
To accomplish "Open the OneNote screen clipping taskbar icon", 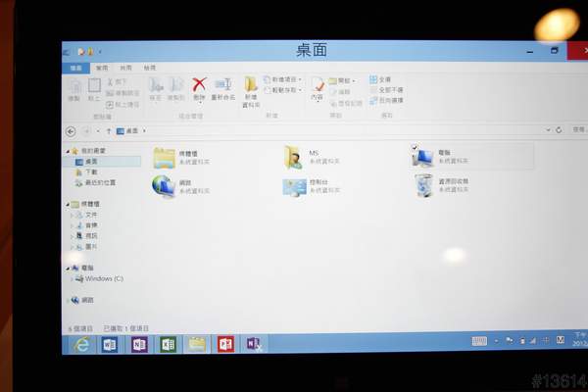I will [x=254, y=344].
